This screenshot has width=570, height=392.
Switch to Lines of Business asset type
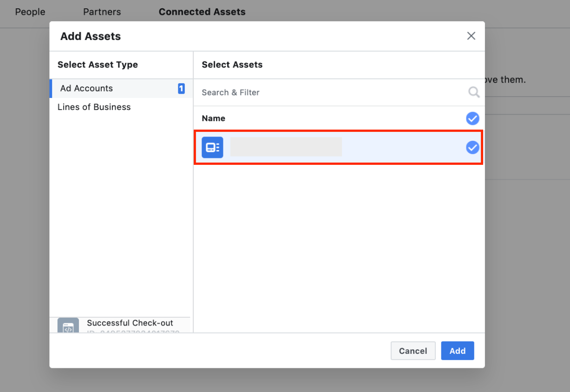point(94,107)
